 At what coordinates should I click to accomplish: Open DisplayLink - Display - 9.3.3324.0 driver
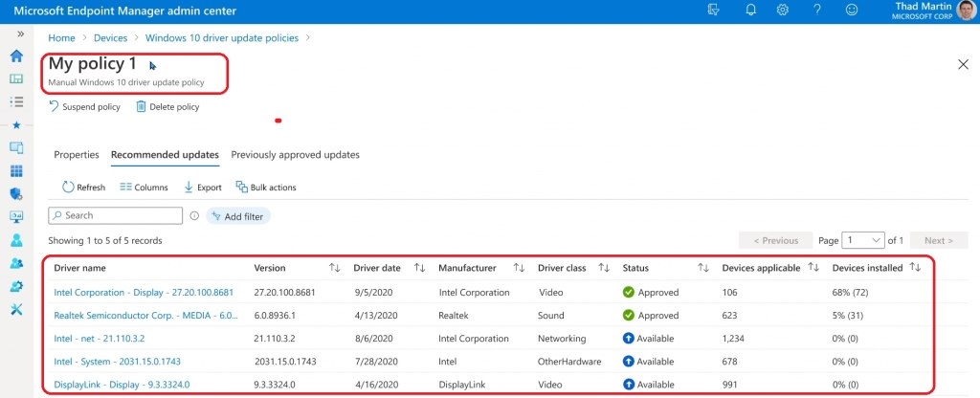122,385
